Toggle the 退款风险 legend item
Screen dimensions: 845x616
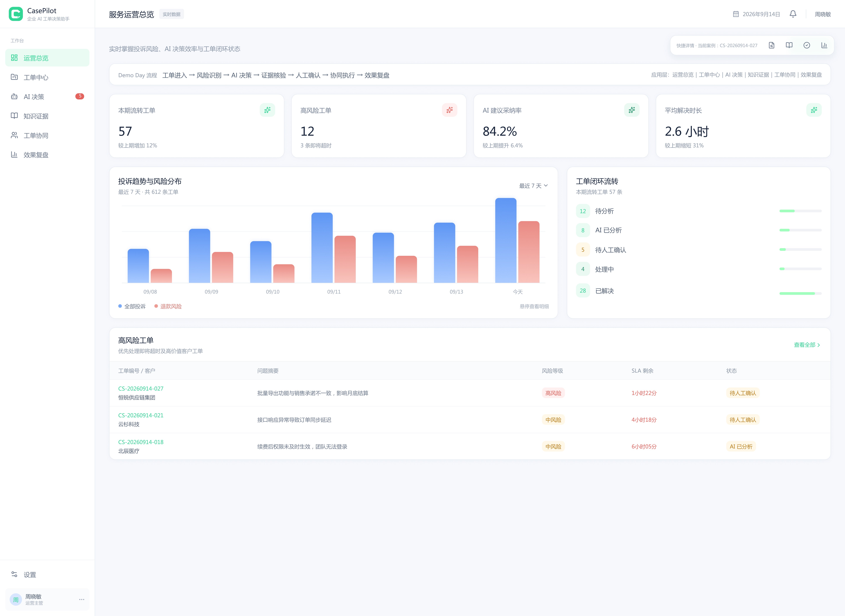pos(168,306)
